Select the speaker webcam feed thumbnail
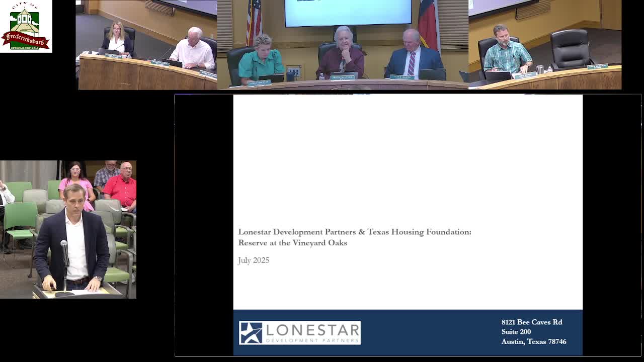The image size is (644, 362). coord(68,229)
